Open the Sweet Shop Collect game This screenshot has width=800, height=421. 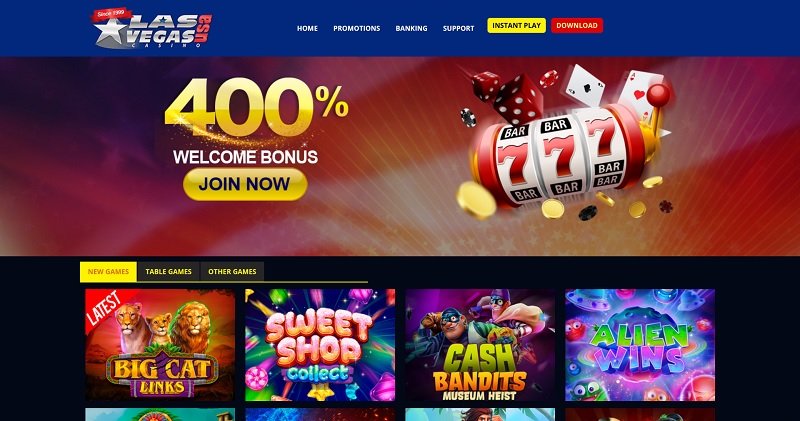click(320, 345)
